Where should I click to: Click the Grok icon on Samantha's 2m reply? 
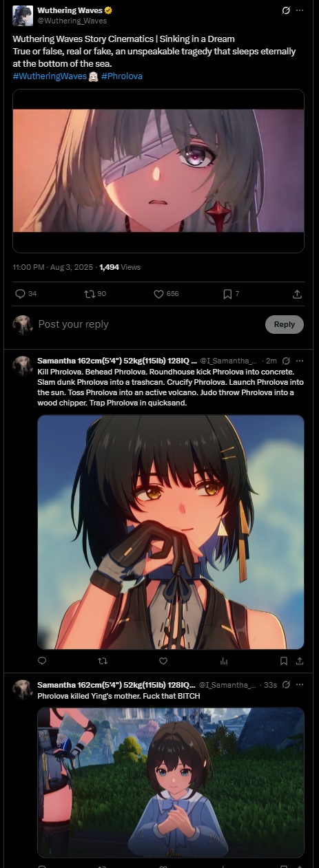286,360
